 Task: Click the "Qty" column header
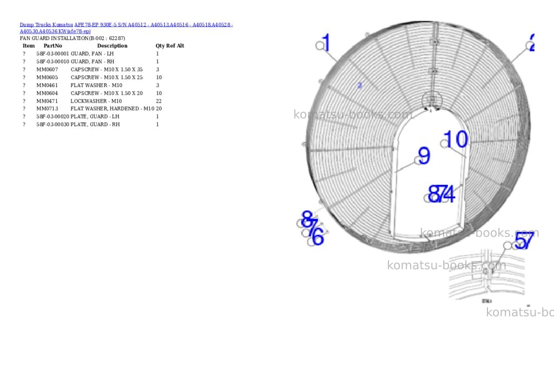click(x=160, y=45)
